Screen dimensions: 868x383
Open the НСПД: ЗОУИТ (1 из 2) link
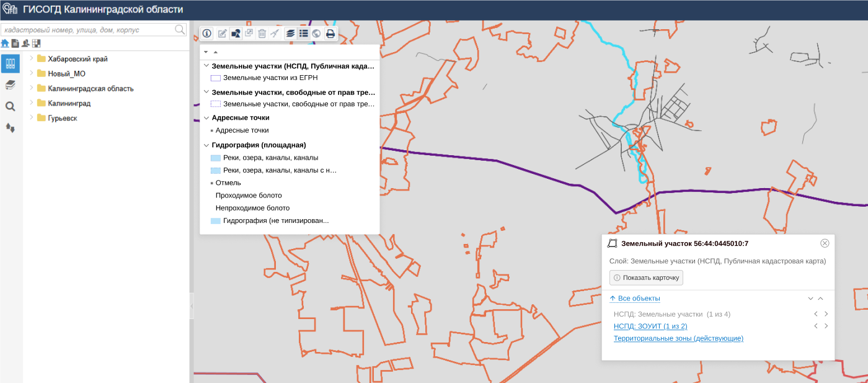[650, 326]
